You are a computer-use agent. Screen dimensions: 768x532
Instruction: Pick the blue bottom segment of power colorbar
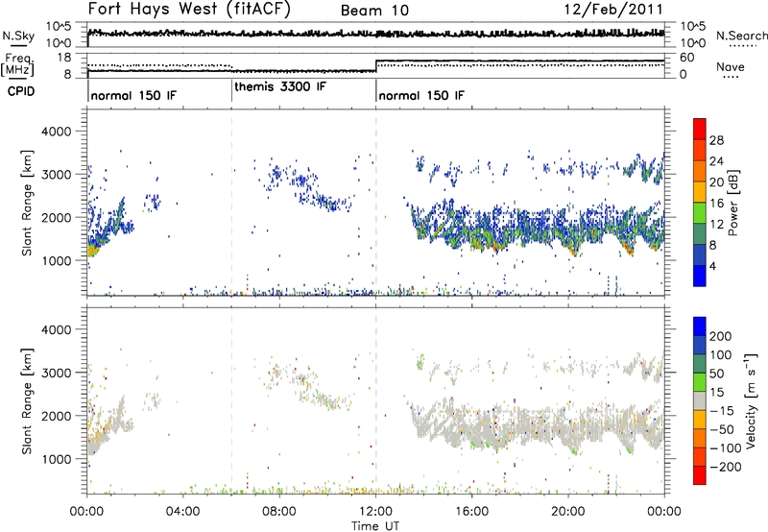700,276
